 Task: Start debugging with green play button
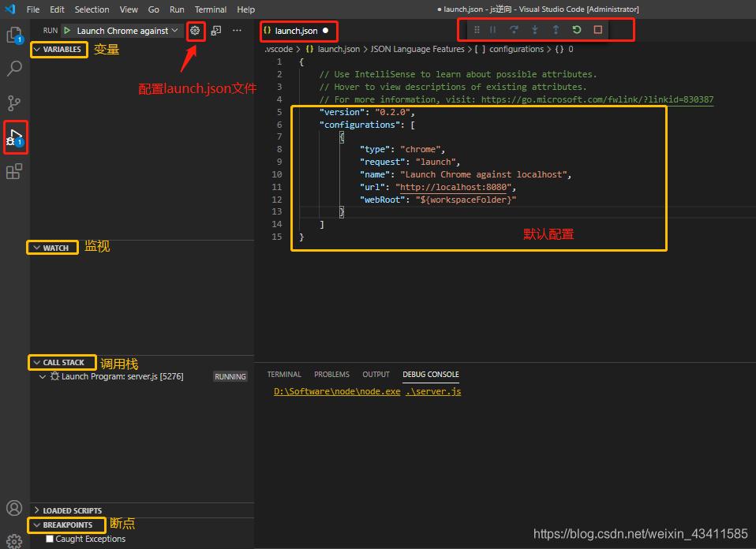click(x=68, y=30)
